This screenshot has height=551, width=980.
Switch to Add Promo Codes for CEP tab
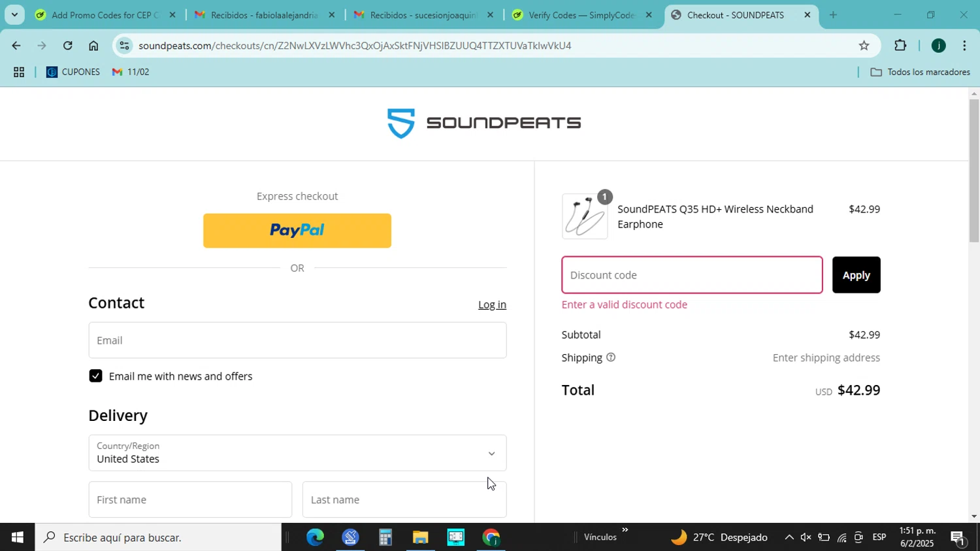tap(105, 14)
